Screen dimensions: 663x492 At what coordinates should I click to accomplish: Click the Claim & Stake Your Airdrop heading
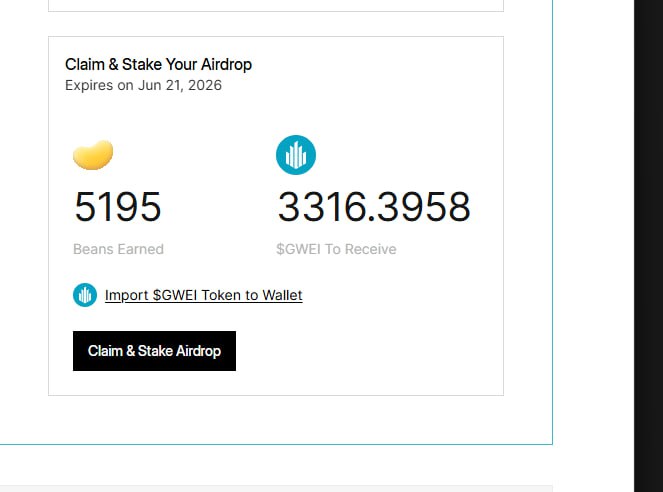[x=158, y=64]
